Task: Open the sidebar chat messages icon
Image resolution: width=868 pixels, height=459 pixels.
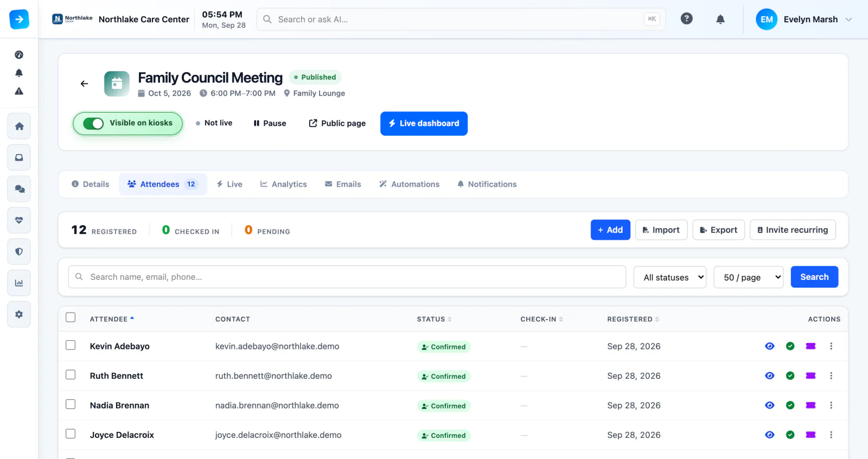Action: (19, 189)
